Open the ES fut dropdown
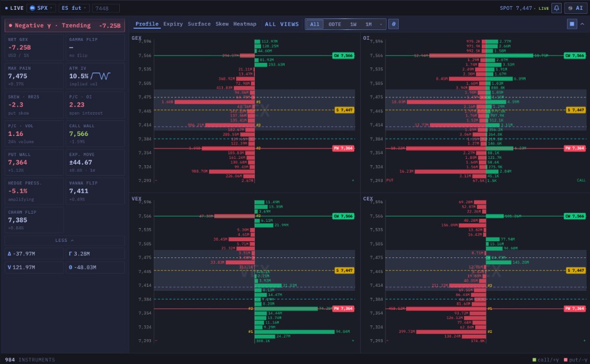The image size is (590, 364). pyautogui.click(x=74, y=8)
